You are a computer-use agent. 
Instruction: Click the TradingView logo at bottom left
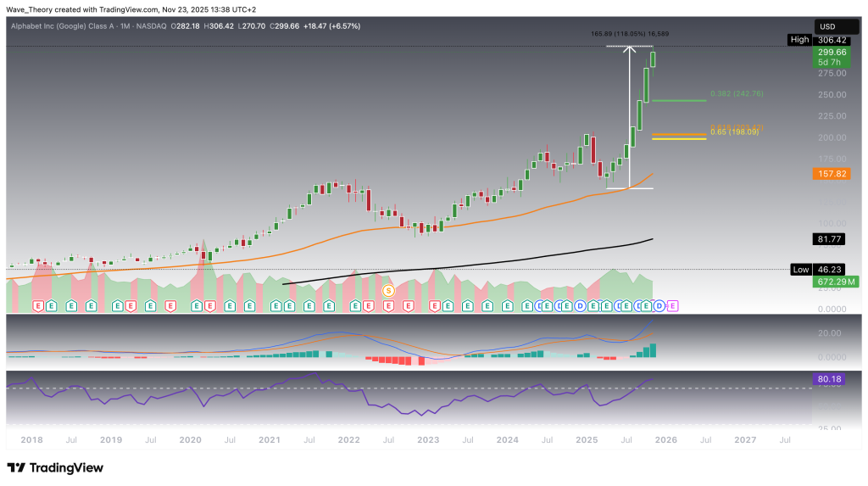(x=55, y=467)
